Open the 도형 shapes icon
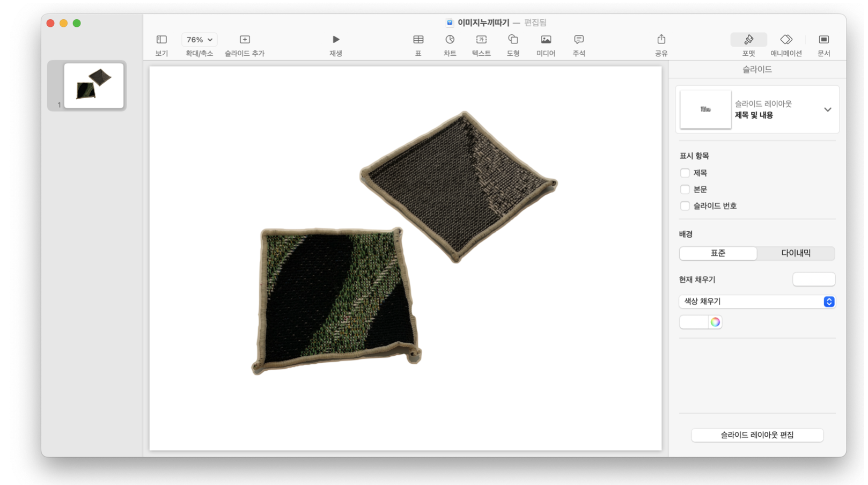868x485 pixels. click(x=513, y=40)
